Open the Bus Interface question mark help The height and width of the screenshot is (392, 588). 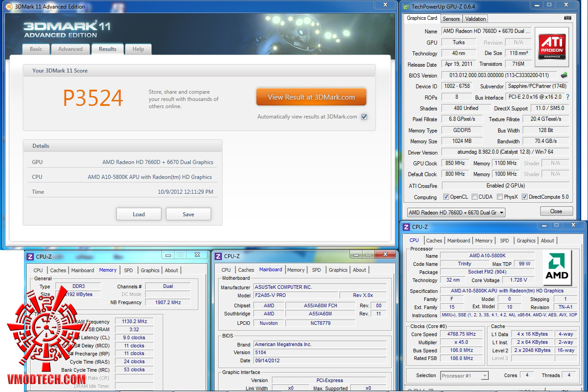pyautogui.click(x=567, y=97)
